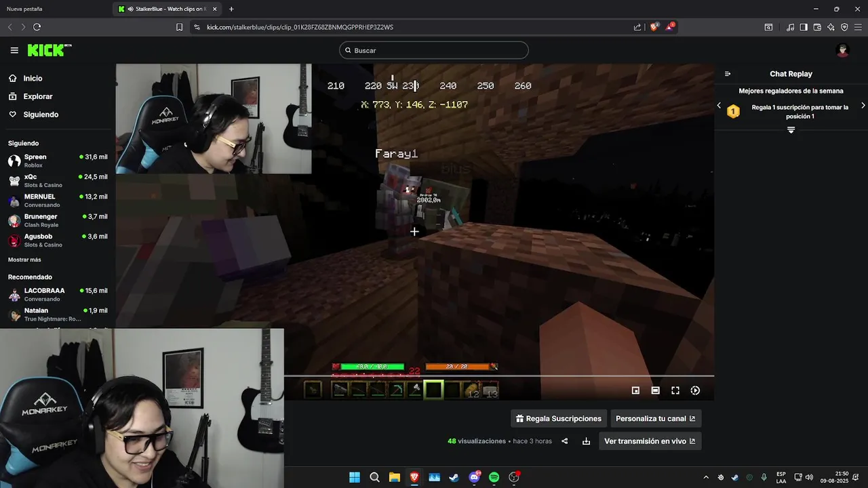868x488 pixels.
Task: Open Brave Wallet
Action: (817, 27)
